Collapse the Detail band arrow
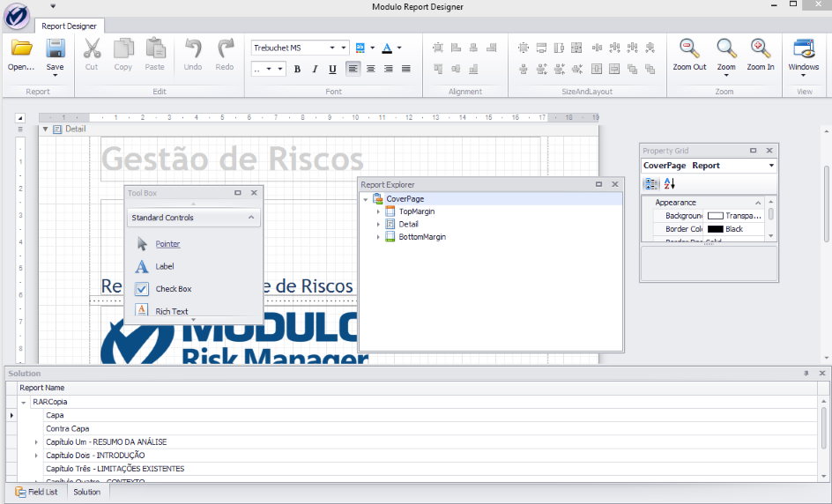The width and height of the screenshot is (832, 504). coord(46,129)
